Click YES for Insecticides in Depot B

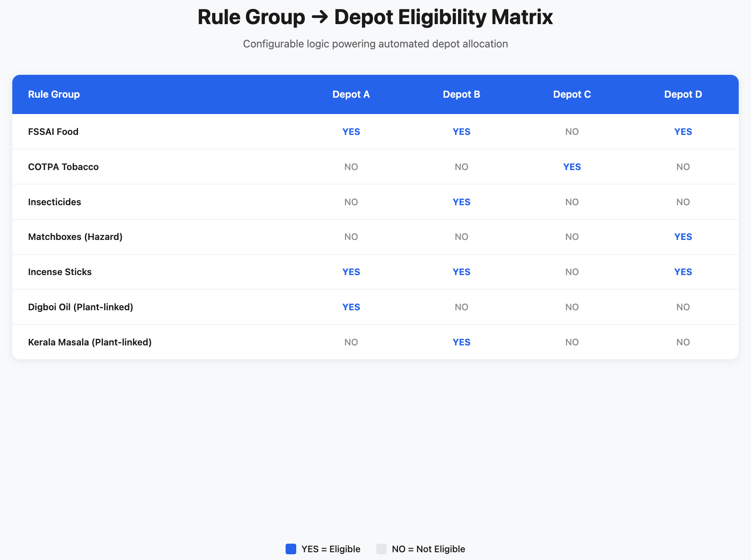461,202
